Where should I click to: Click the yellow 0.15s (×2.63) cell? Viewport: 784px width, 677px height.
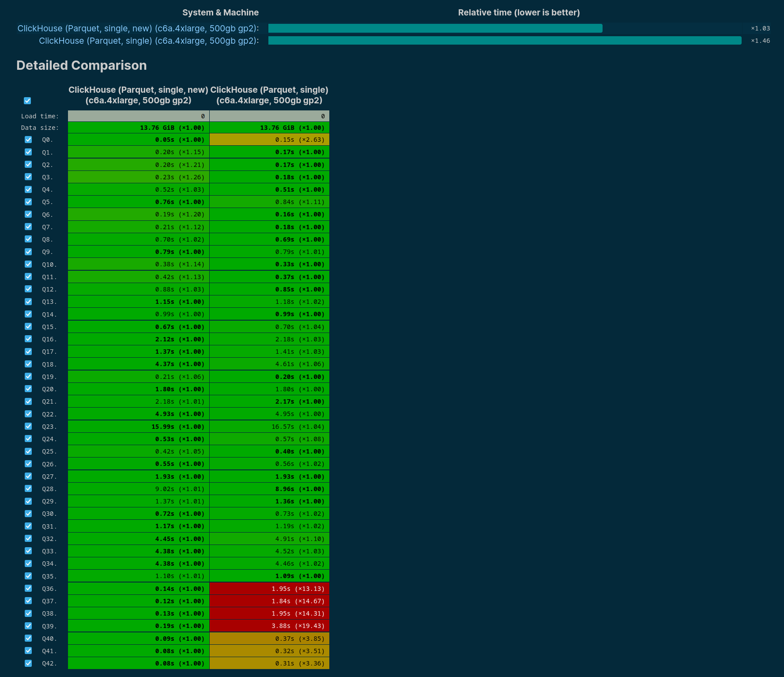tap(269, 140)
